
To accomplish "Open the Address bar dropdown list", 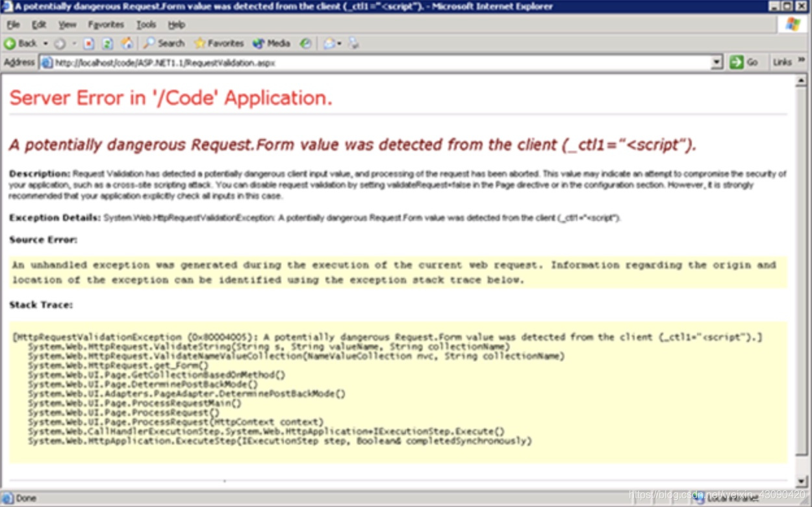I will pyautogui.click(x=716, y=62).
